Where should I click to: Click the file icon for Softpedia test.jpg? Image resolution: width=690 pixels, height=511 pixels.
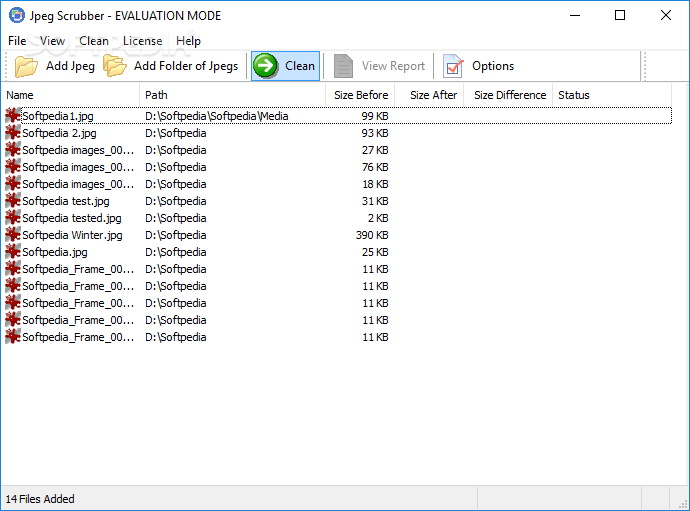click(x=13, y=201)
